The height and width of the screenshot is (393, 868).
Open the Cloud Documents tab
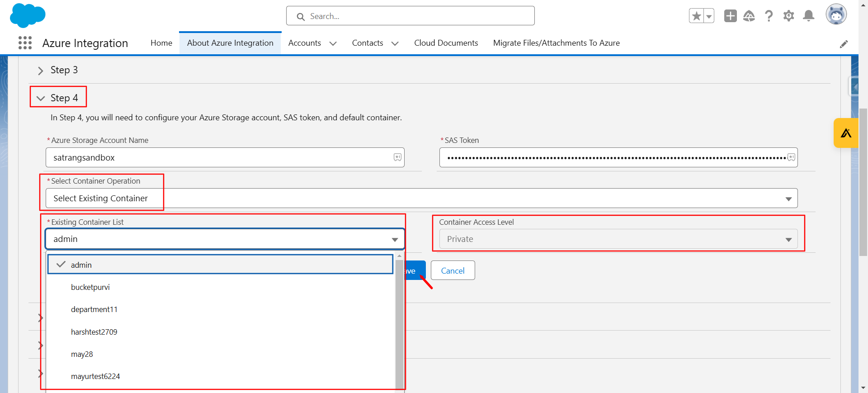click(x=446, y=43)
